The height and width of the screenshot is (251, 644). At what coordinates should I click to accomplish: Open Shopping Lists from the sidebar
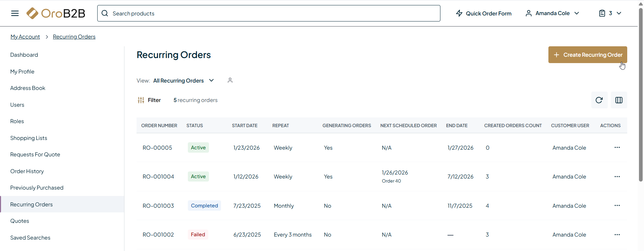pos(29,138)
